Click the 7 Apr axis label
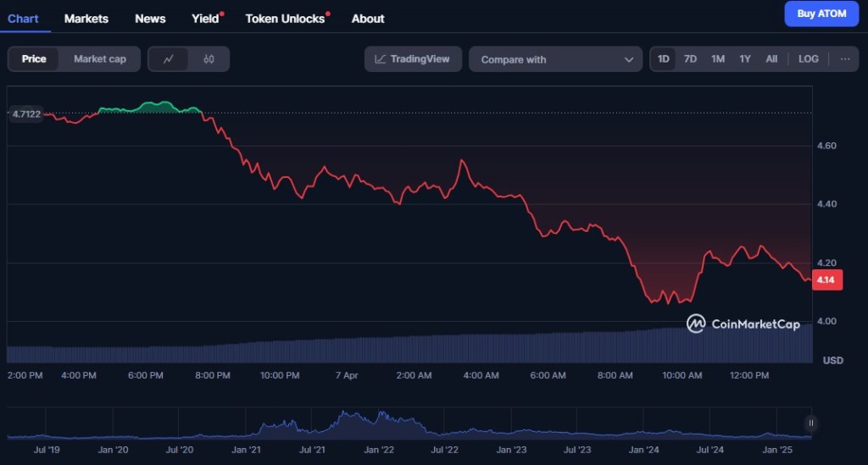The height and width of the screenshot is (465, 868). click(x=347, y=375)
